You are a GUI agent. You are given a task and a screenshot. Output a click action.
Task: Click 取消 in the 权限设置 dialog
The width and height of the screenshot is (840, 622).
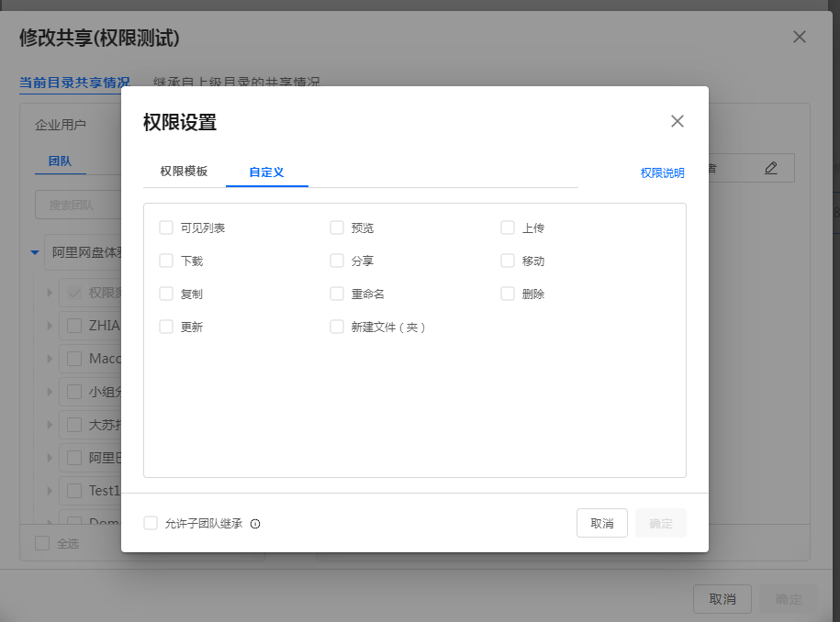pos(601,523)
